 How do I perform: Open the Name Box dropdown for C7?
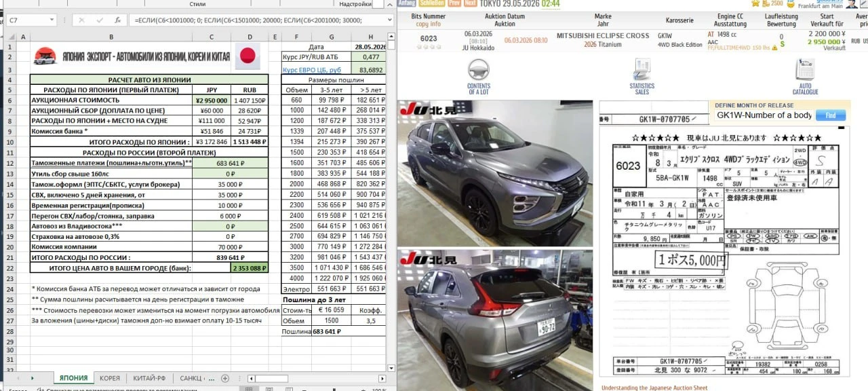pos(51,21)
